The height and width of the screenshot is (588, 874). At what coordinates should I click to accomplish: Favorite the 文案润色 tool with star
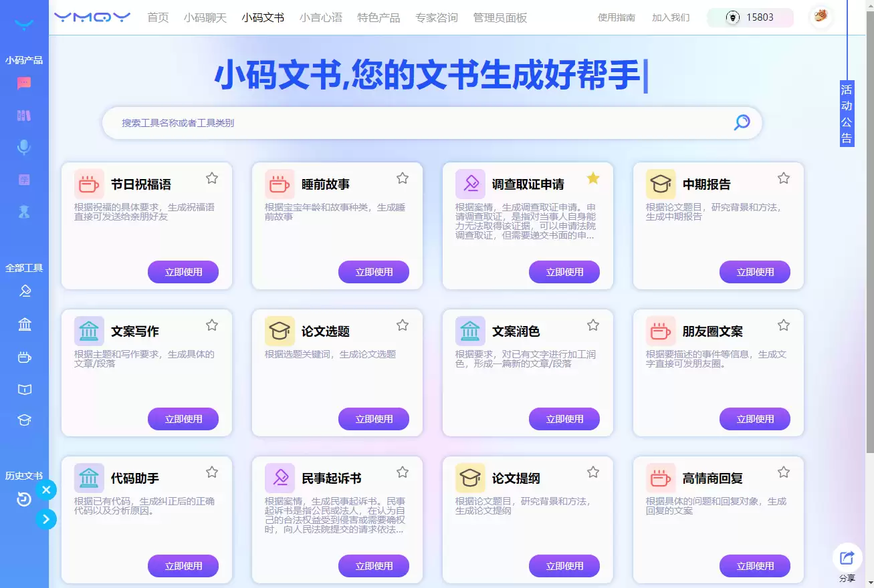[593, 325]
